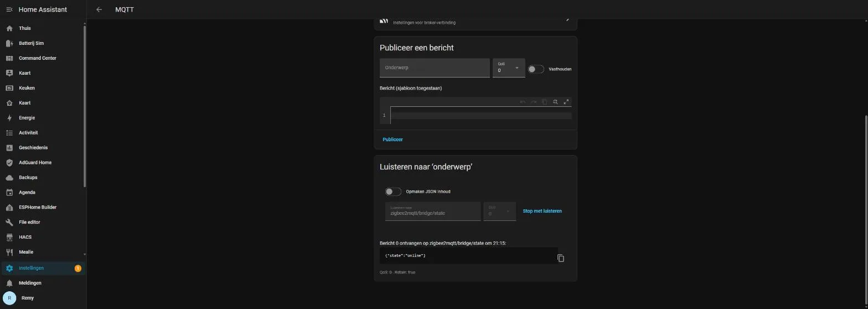Open Instellingen voor broker-verbinding
The image size is (868, 309).
coord(476,22)
